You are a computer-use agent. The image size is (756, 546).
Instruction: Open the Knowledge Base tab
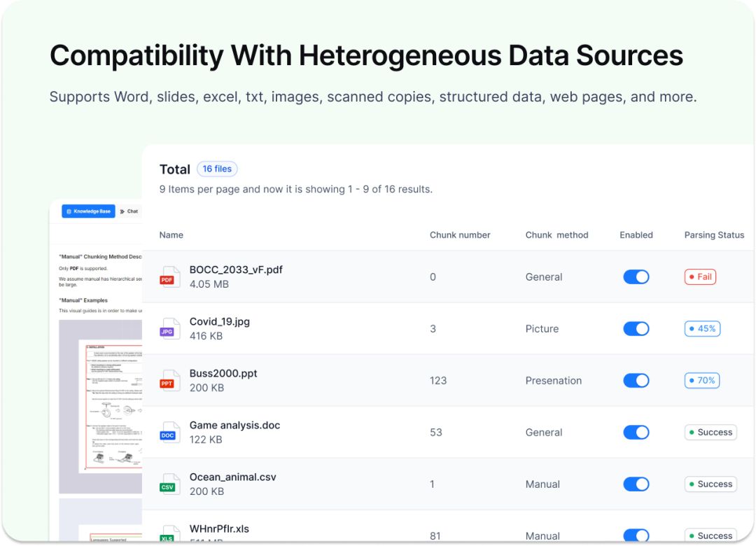(x=88, y=211)
